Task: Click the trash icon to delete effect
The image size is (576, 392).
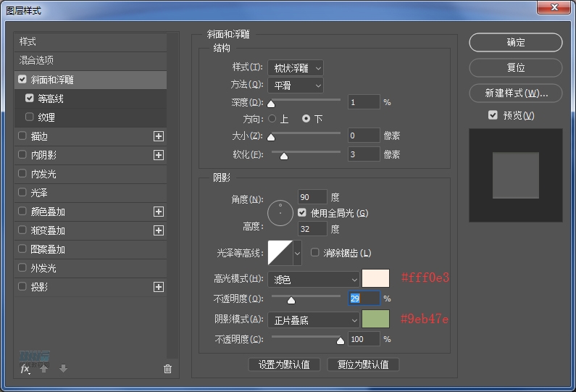Action: point(168,369)
